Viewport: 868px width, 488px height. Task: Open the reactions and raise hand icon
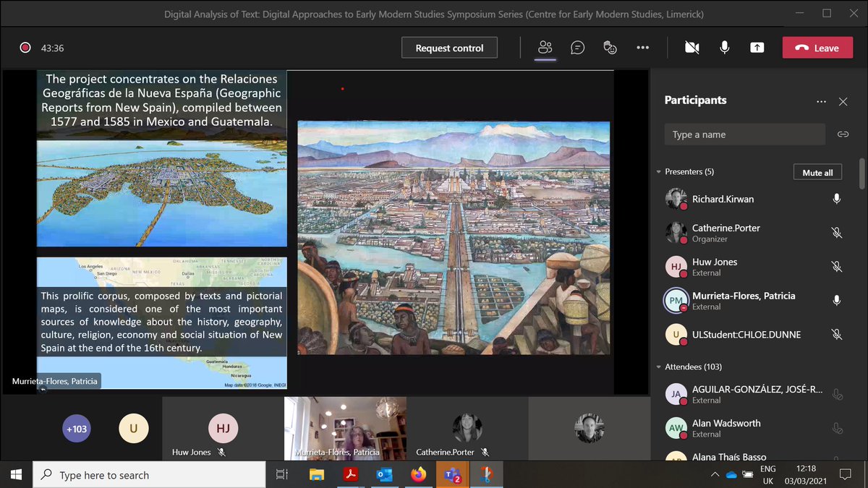tap(610, 48)
